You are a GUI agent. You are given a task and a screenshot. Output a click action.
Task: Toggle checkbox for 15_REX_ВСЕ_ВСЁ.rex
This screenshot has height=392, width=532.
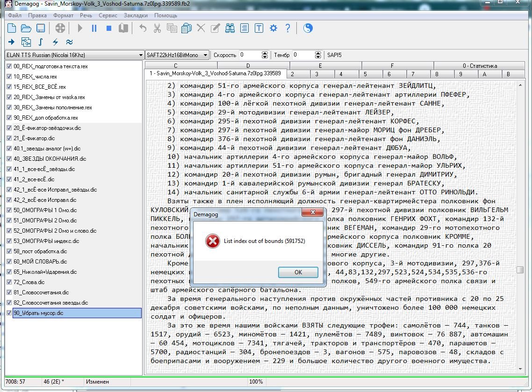(x=9, y=86)
